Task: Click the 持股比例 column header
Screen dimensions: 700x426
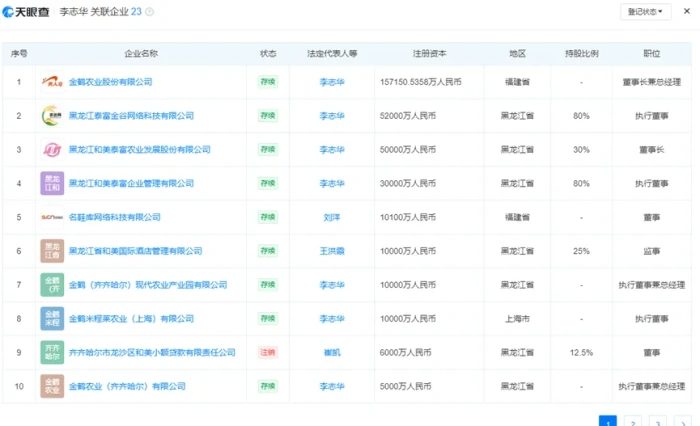Action: pos(582,54)
